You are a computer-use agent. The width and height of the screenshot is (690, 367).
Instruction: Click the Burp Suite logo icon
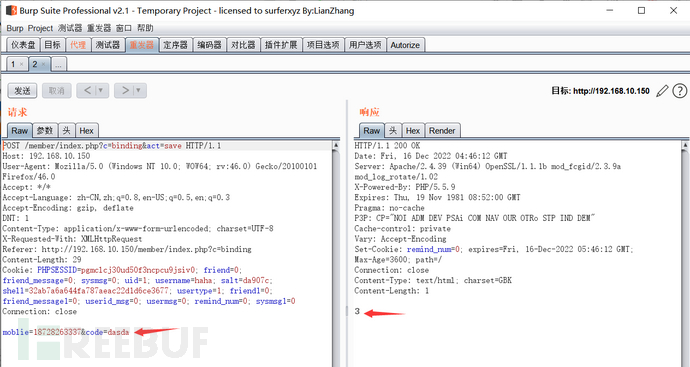tap(11, 10)
